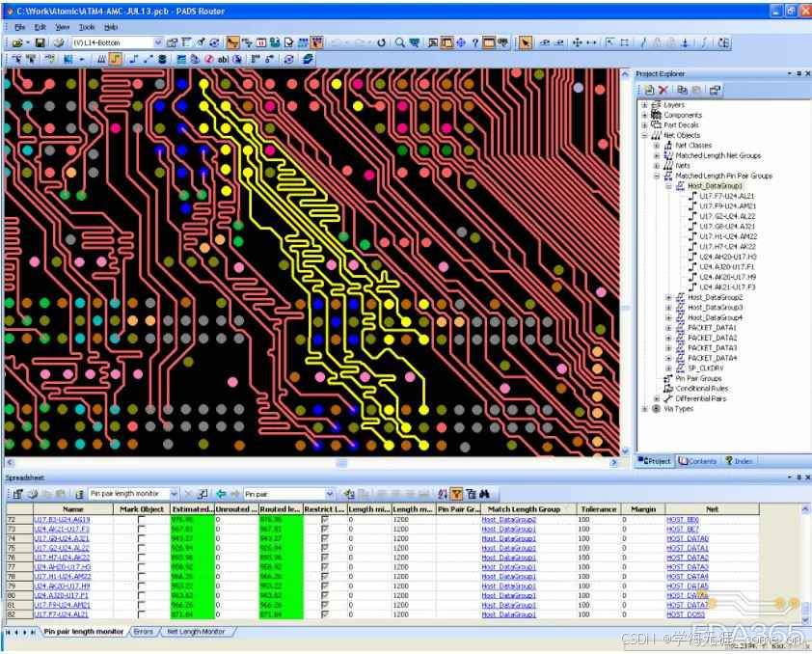This screenshot has height=654, width=812.
Task: Select U17.F7-U24.AL21 in the tree
Action: pyautogui.click(x=727, y=196)
